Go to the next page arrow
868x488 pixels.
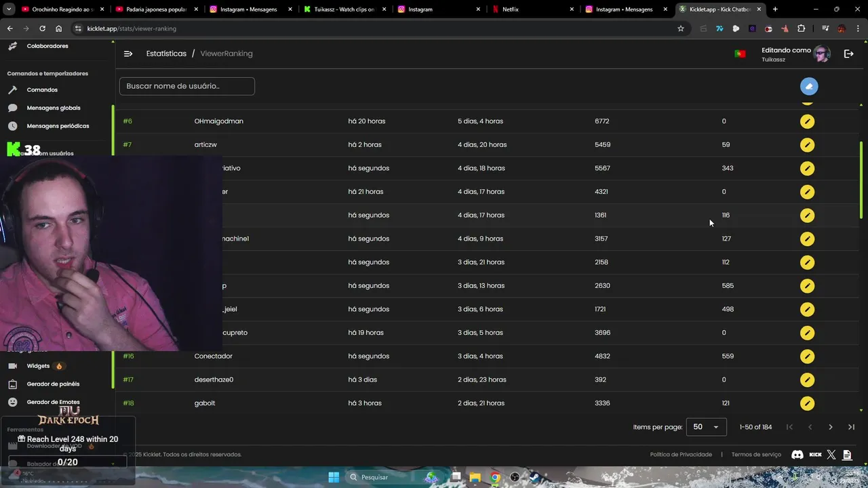click(x=830, y=427)
